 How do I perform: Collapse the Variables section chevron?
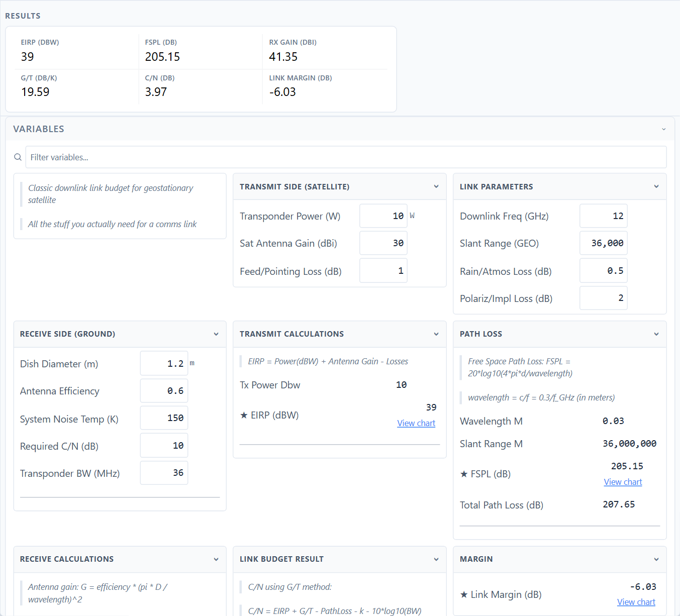[x=663, y=129]
